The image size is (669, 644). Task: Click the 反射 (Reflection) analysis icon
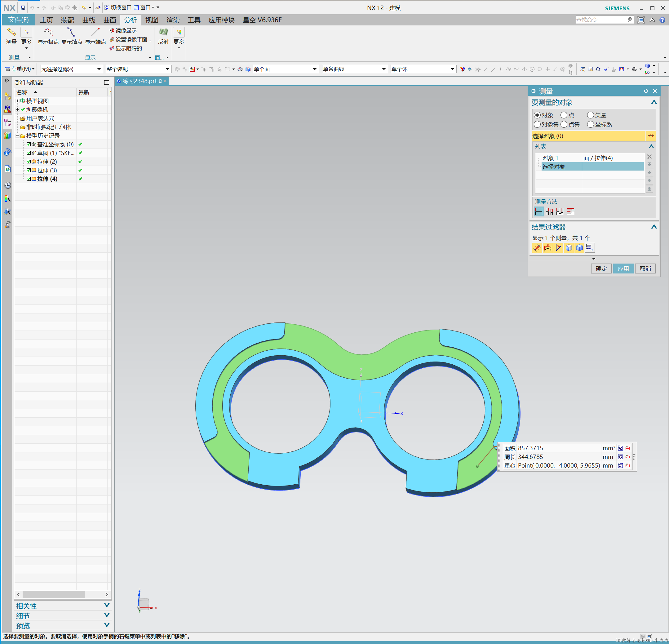coord(163,33)
